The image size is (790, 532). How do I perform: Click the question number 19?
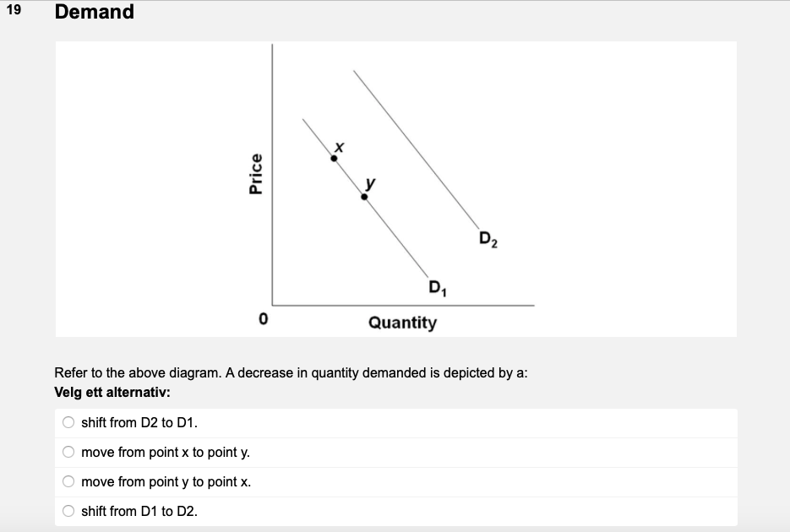14,9
